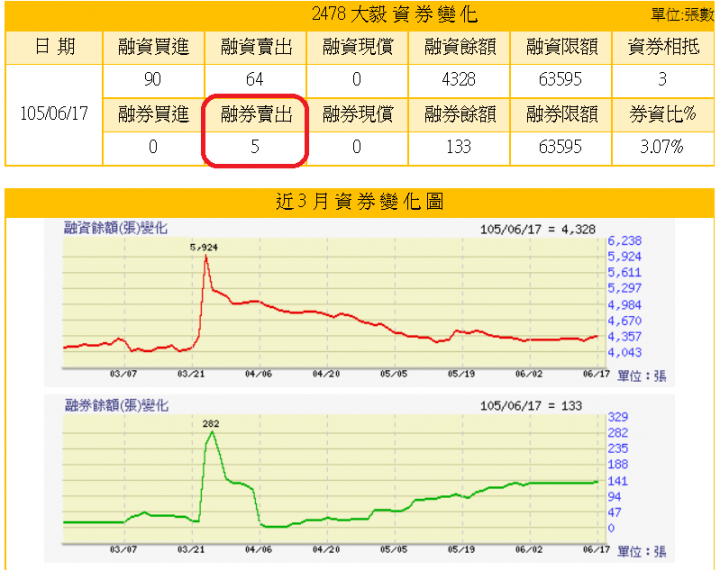The height and width of the screenshot is (570, 720).
Task: Select the 融資買進 value '90'
Action: pos(152,79)
